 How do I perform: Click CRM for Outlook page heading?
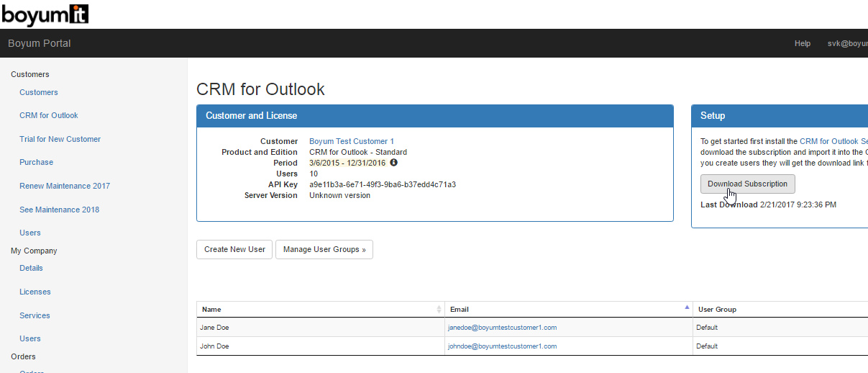[x=260, y=89]
